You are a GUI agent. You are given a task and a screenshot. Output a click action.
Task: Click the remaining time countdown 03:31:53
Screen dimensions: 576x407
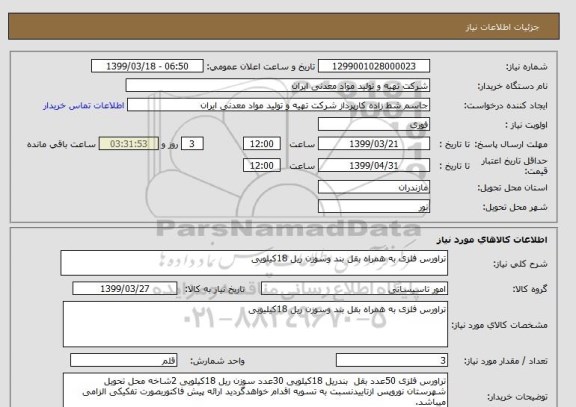pos(129,144)
